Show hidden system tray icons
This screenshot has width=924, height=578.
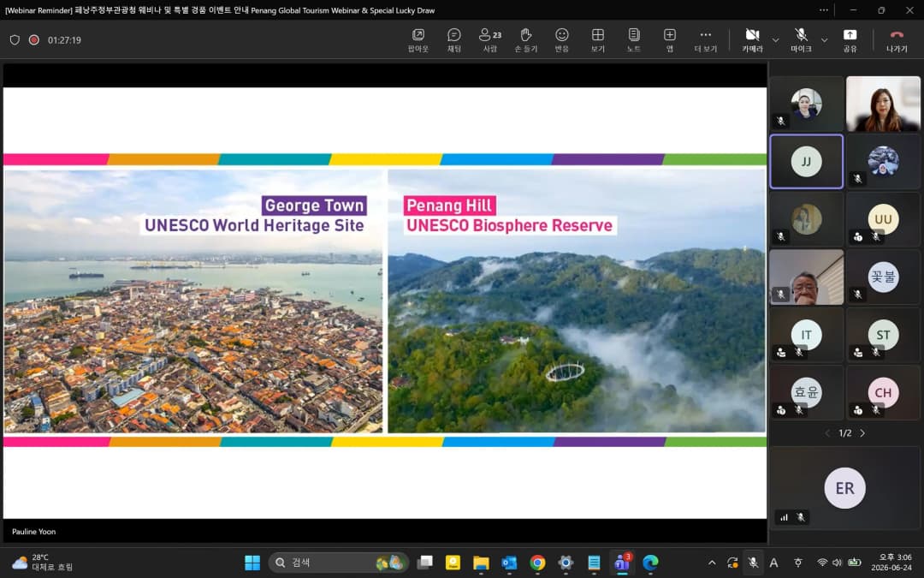(712, 563)
